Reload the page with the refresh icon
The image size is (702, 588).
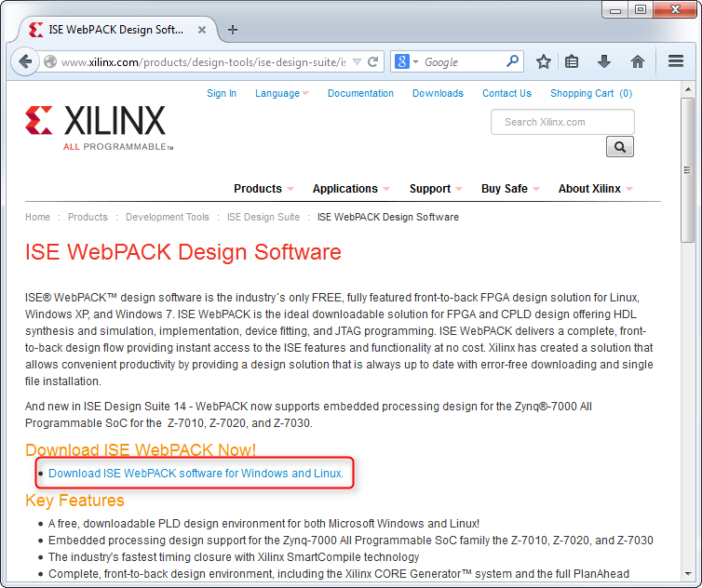coord(373,62)
